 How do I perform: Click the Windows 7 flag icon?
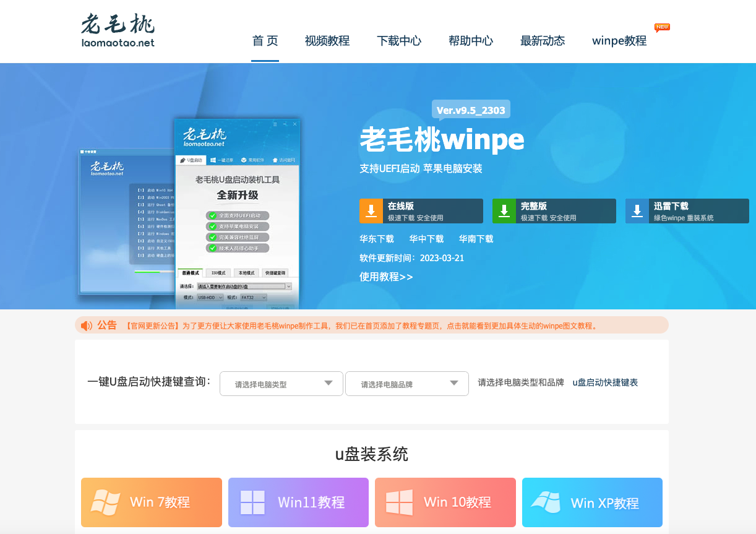[106, 502]
